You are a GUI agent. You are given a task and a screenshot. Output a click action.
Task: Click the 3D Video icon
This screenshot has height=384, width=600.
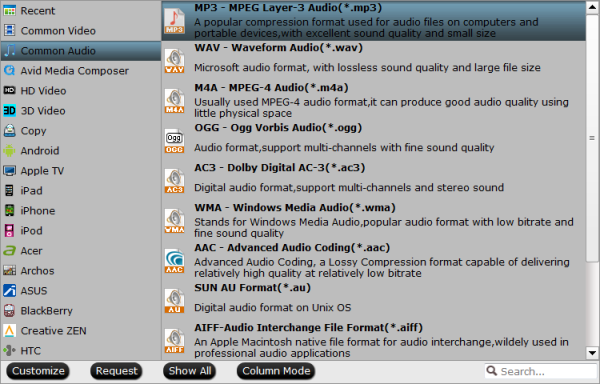click(9, 111)
